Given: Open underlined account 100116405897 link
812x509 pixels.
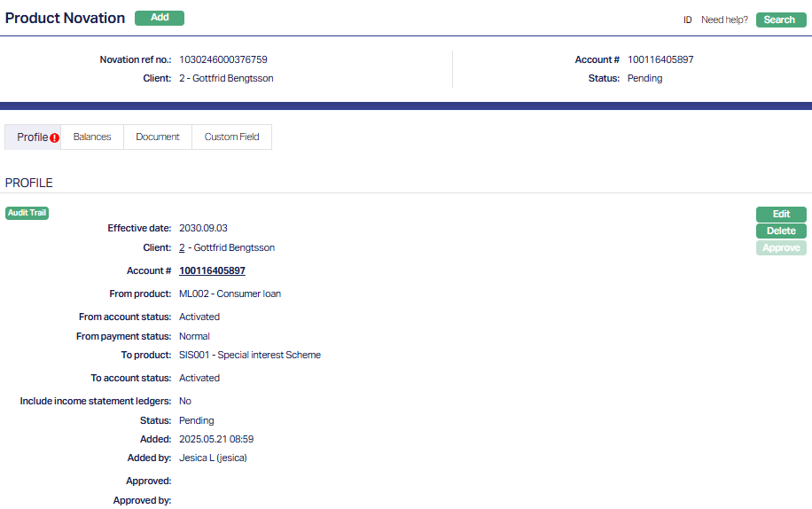Looking at the screenshot, I should [x=212, y=270].
